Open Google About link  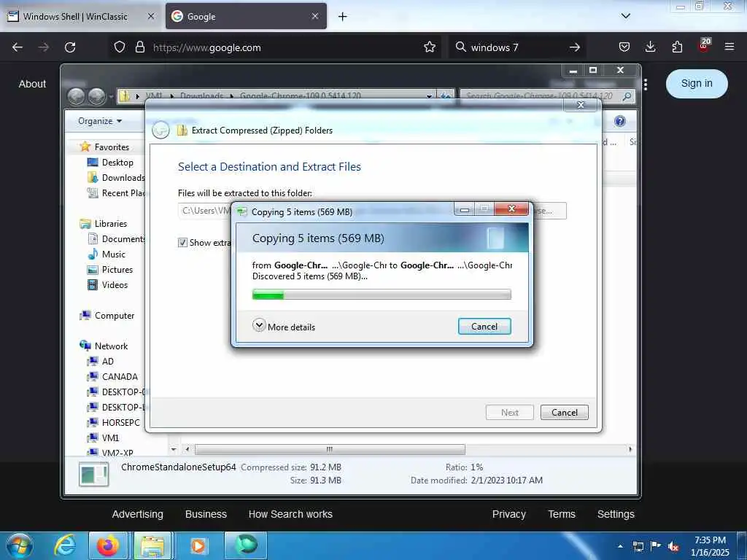click(32, 84)
